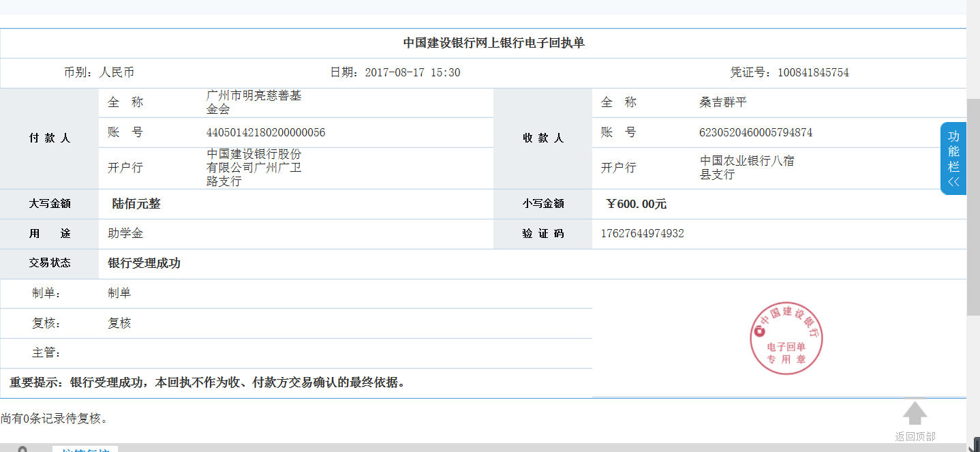
Task: Click the 交易状态 label
Action: point(49,263)
